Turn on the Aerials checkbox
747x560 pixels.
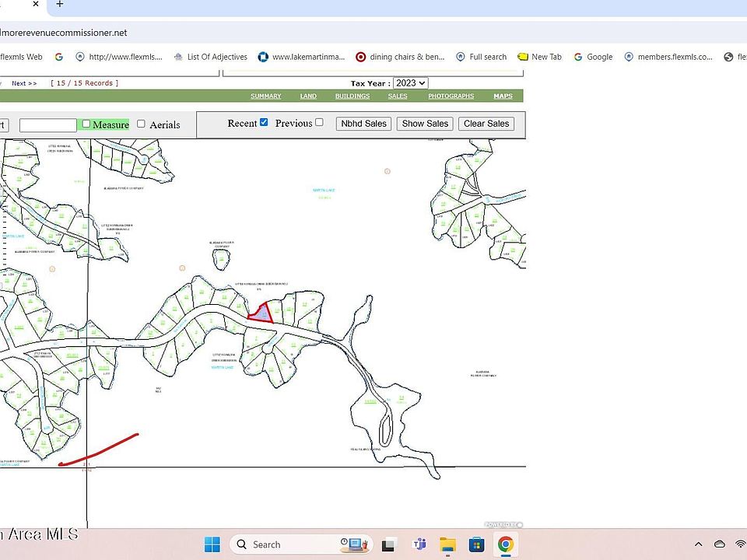(141, 124)
